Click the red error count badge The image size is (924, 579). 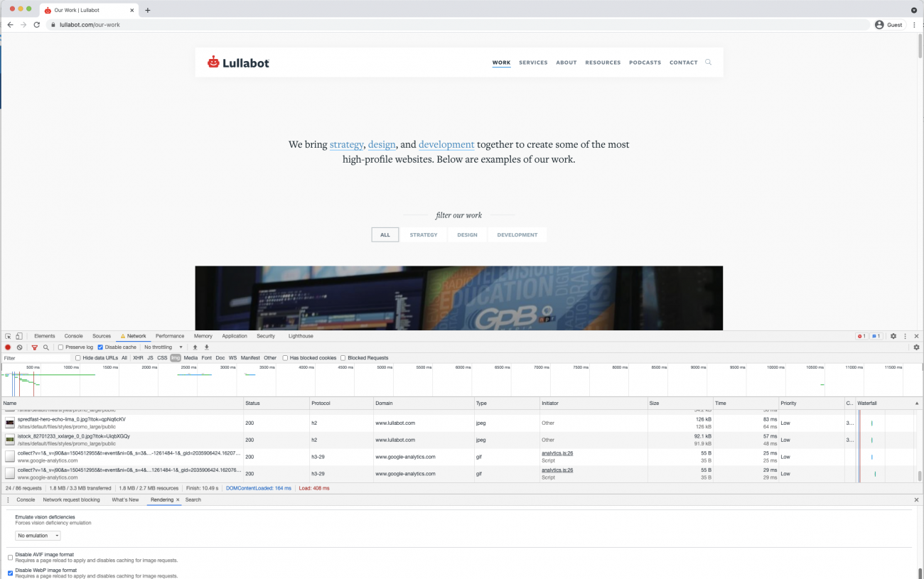(x=861, y=336)
